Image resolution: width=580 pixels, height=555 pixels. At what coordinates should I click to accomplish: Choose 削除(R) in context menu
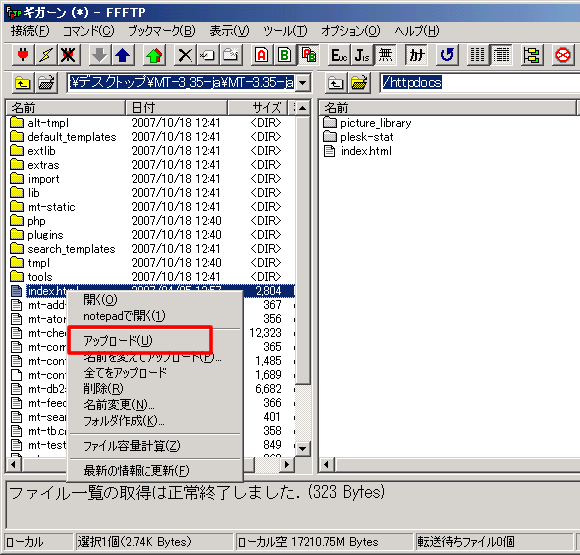tap(155, 388)
